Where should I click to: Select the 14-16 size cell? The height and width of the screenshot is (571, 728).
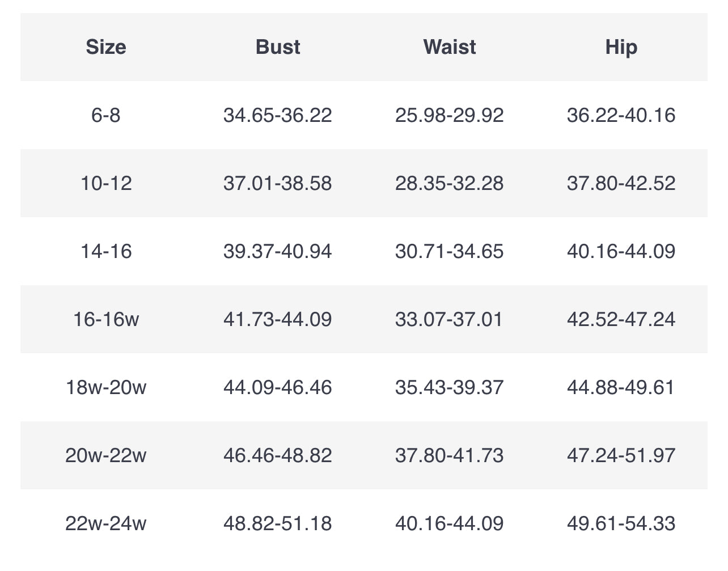[x=106, y=251]
